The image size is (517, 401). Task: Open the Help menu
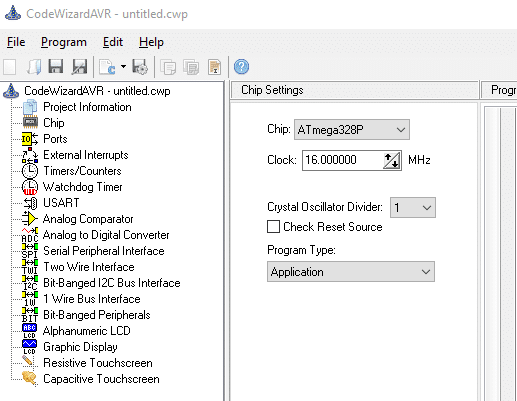pos(151,42)
